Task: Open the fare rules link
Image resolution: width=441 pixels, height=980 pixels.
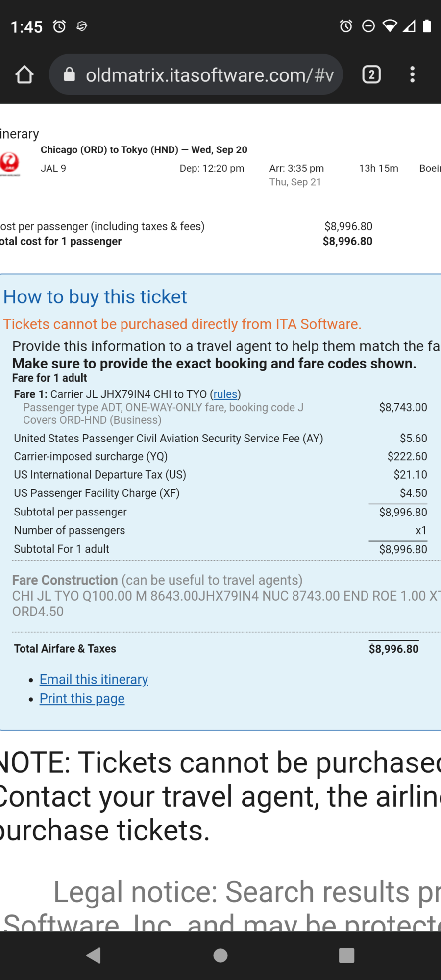Action: pyautogui.click(x=225, y=394)
